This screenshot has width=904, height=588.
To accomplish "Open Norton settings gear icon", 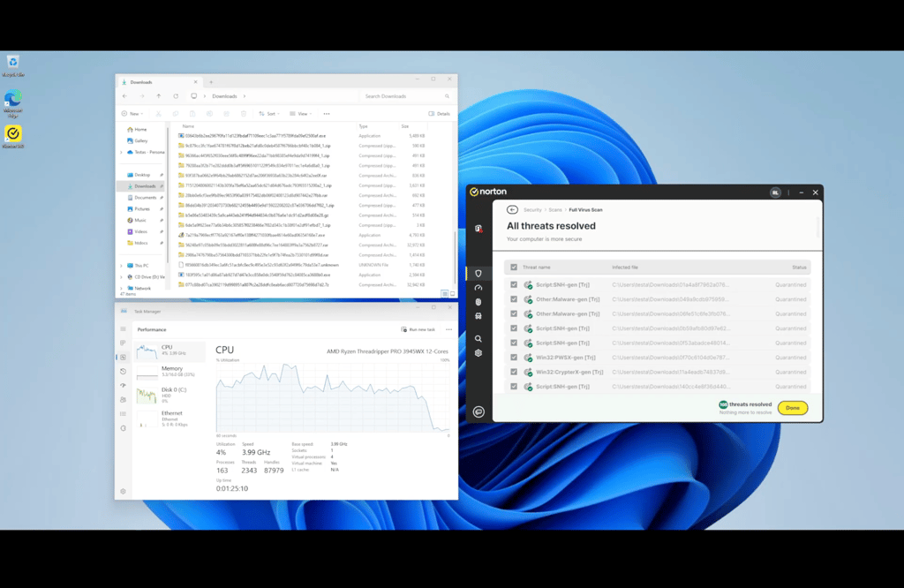I will click(x=478, y=353).
